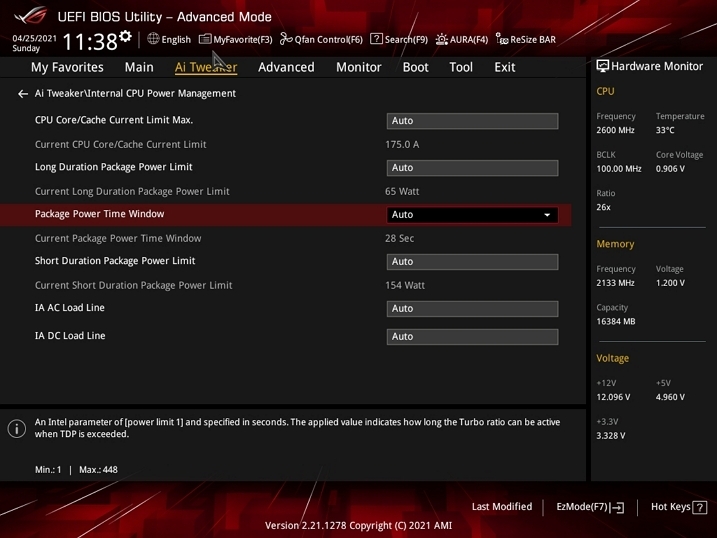Select the CPU Core/Cache Current Limit Max. field

click(472, 121)
